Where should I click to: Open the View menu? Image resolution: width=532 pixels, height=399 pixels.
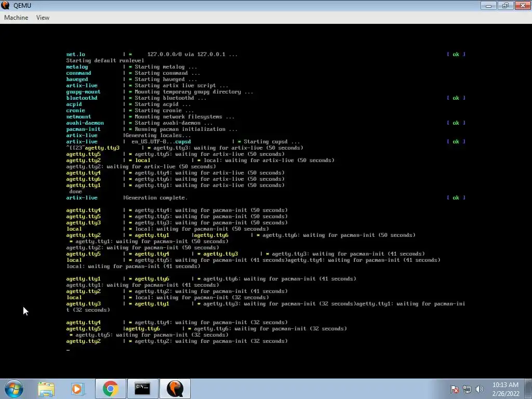point(43,18)
